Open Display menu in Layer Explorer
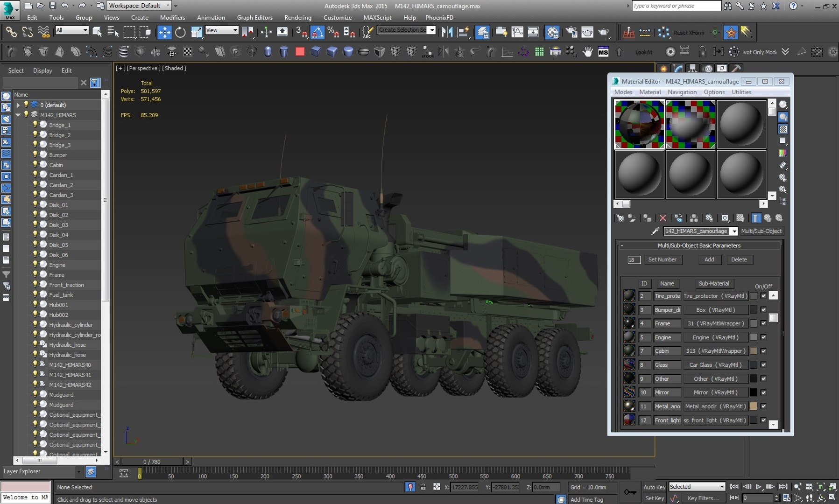Viewport: 839px width, 504px height. [x=42, y=70]
